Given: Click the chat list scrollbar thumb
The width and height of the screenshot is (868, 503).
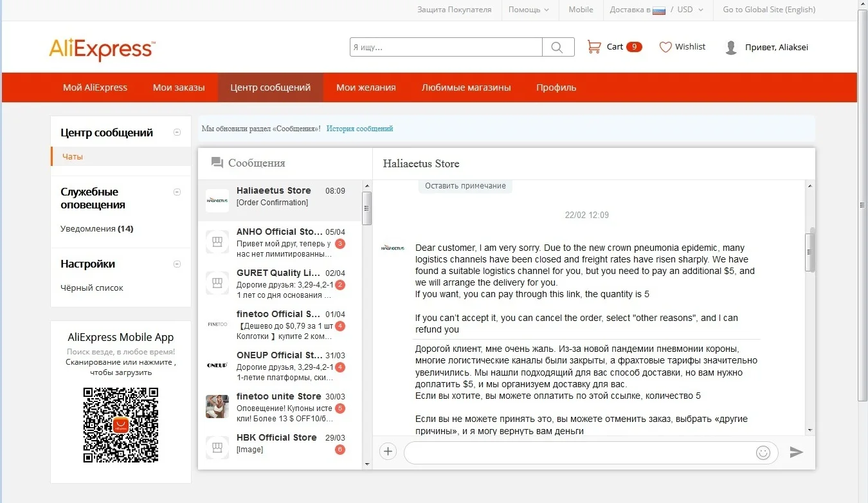Looking at the screenshot, I should (x=367, y=208).
